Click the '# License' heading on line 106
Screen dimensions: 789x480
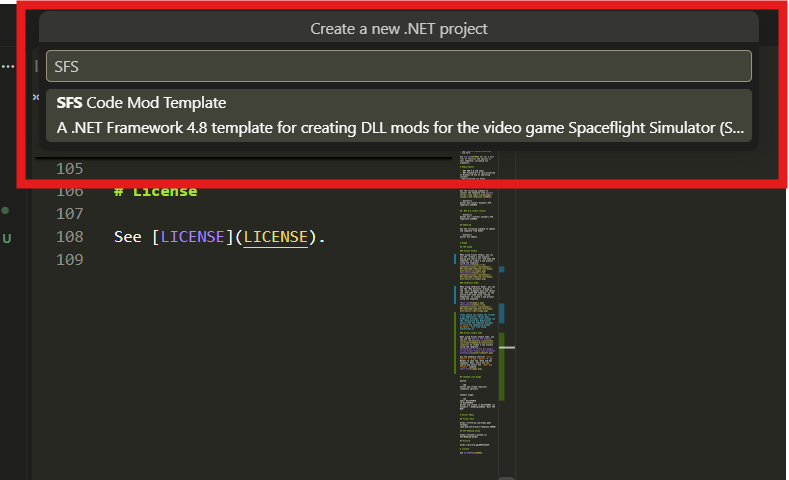tap(155, 192)
